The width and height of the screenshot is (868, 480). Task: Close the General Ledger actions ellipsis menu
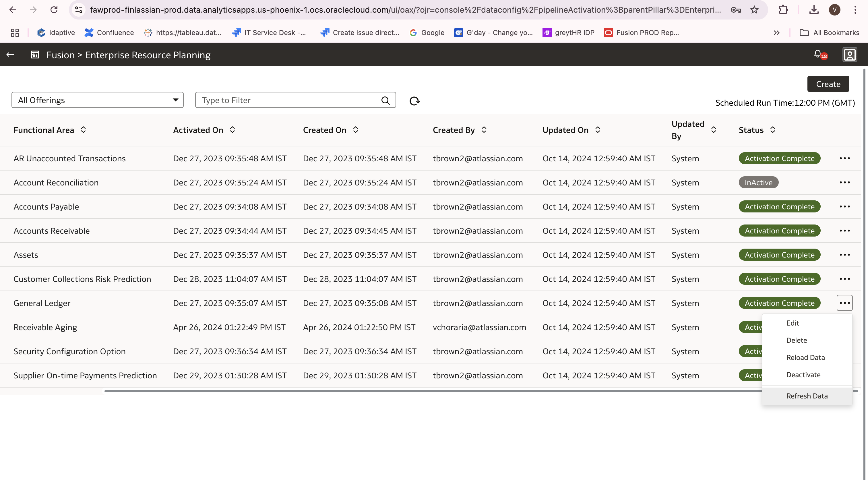point(844,303)
